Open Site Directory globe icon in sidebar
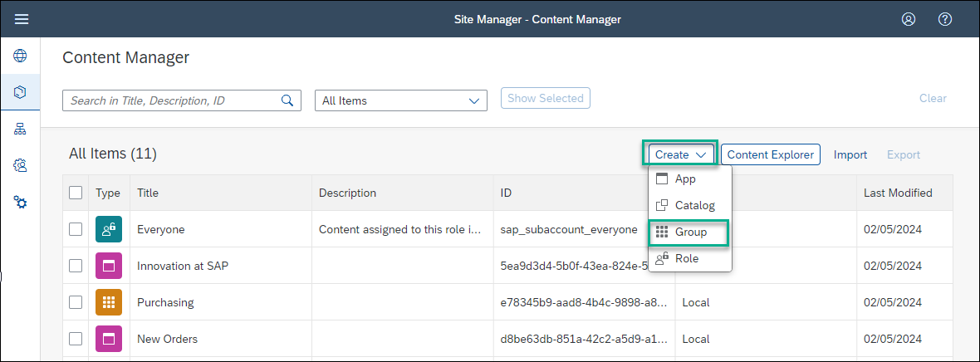 (21, 56)
